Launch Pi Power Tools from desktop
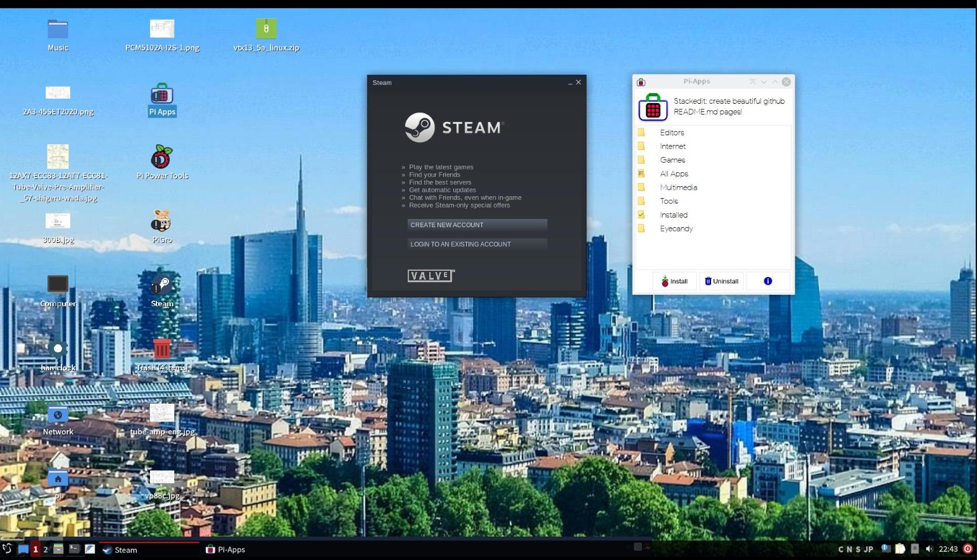 (x=161, y=158)
